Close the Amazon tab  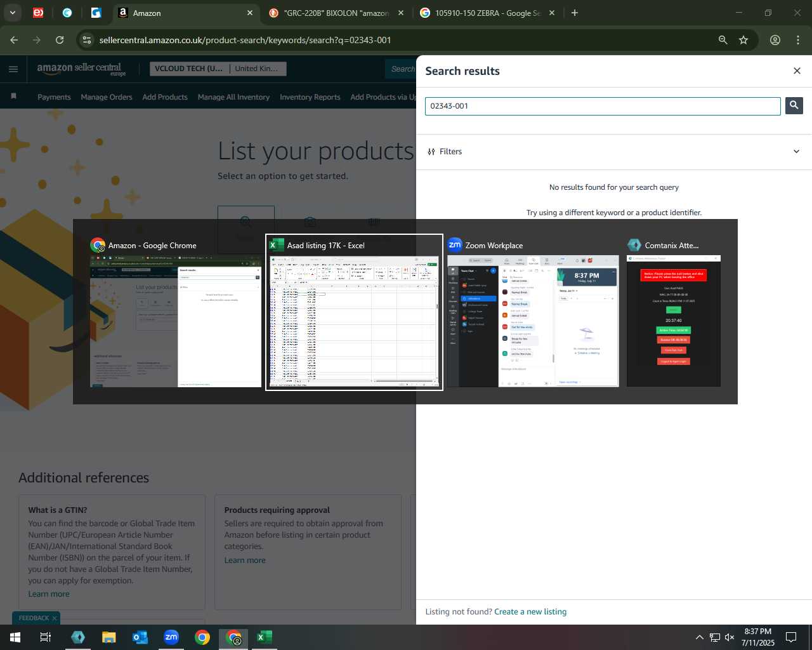[250, 13]
